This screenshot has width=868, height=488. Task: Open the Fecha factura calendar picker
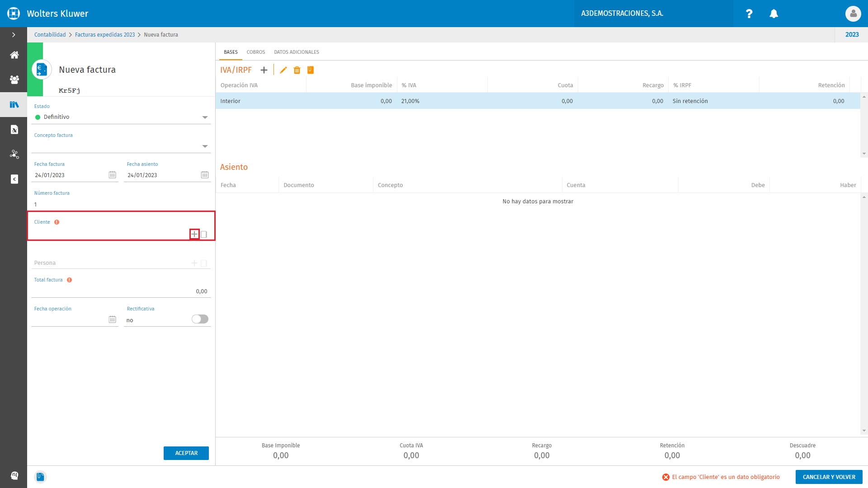(x=112, y=175)
